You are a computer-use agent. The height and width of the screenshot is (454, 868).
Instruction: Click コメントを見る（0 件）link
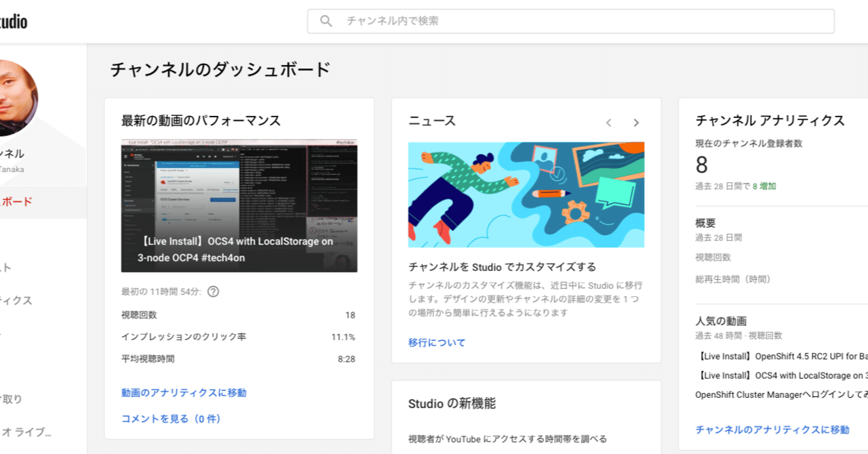pyautogui.click(x=171, y=419)
